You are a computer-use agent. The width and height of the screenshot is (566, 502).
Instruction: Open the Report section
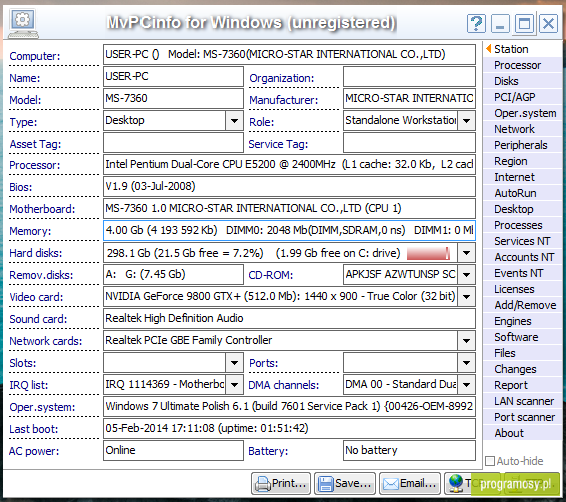(x=522, y=385)
